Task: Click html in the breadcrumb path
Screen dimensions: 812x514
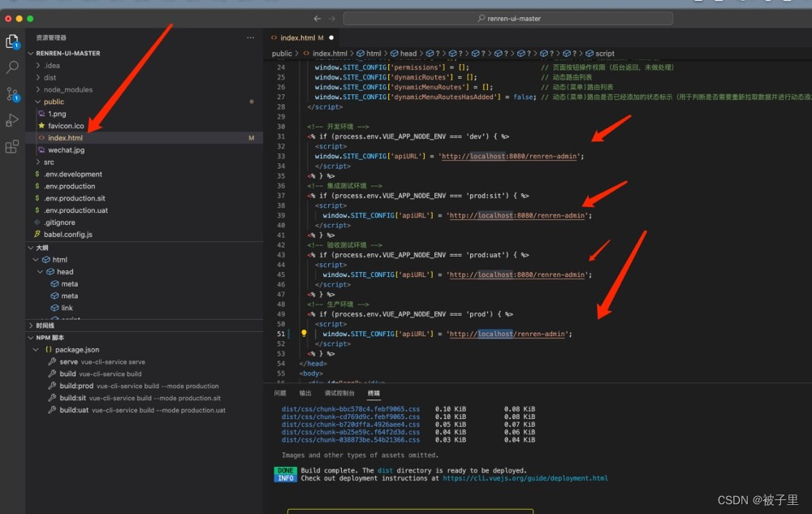Action: (x=374, y=54)
